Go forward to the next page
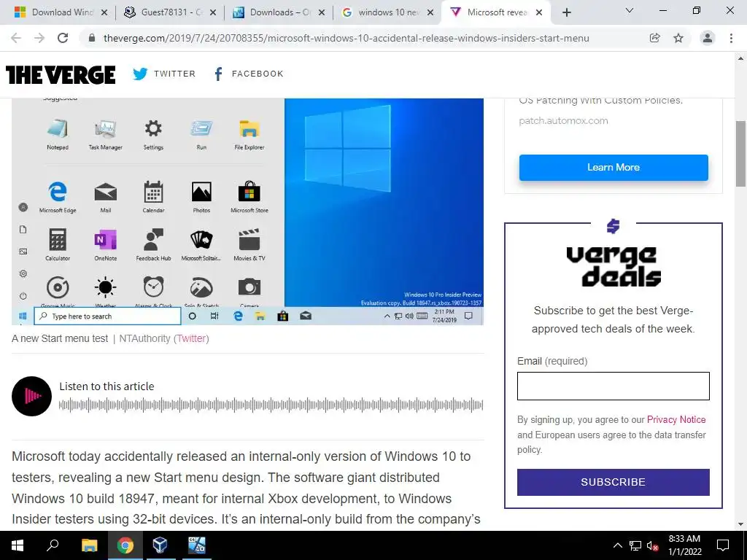The height and width of the screenshot is (560, 747). (39, 38)
